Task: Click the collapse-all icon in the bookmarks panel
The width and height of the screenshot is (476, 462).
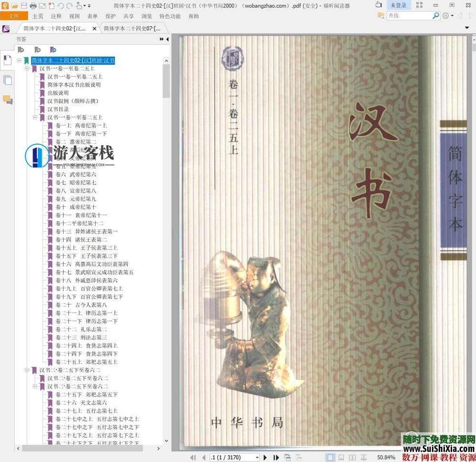Action: coord(21,49)
